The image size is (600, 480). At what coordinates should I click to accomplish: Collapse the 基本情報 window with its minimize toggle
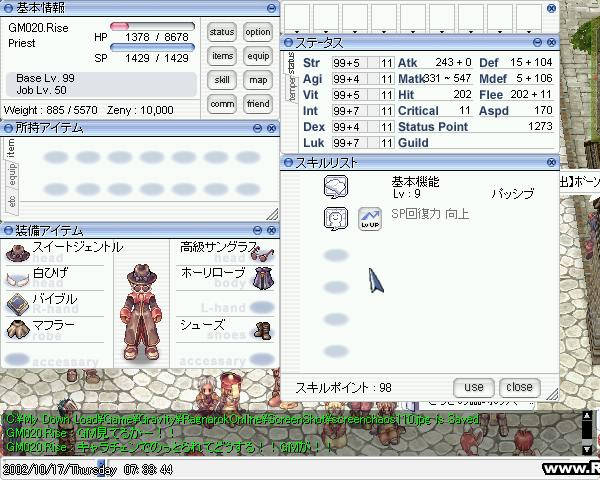[273, 7]
